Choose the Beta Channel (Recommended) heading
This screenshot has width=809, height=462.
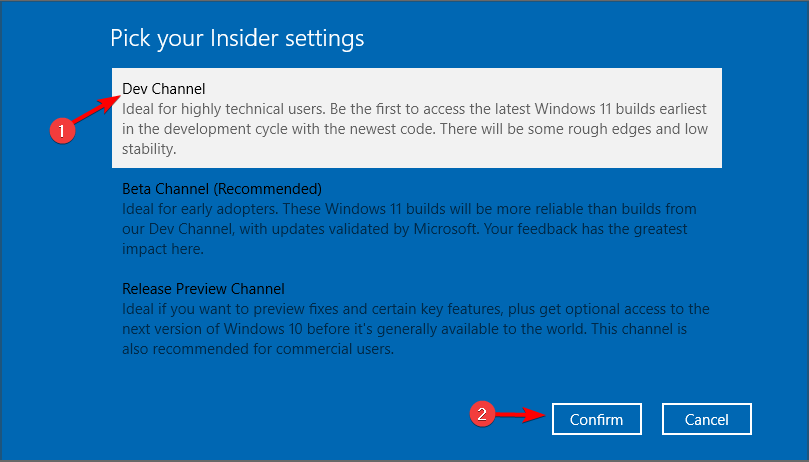[x=221, y=188]
